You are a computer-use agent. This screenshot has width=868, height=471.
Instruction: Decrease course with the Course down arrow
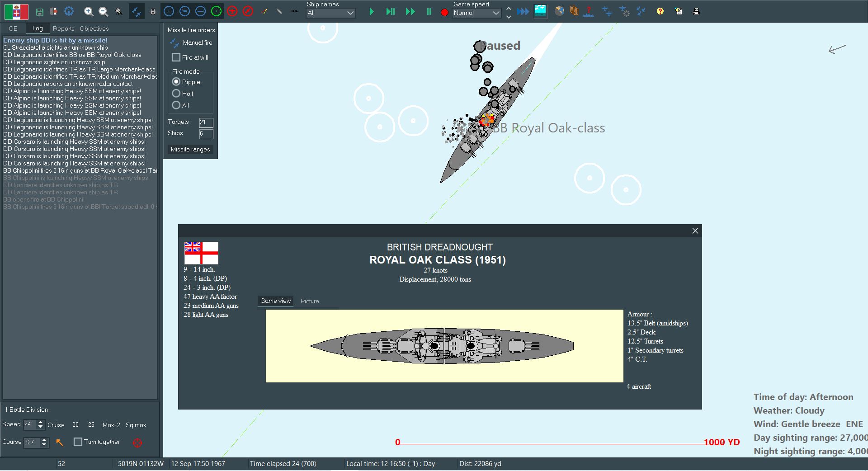point(44,445)
